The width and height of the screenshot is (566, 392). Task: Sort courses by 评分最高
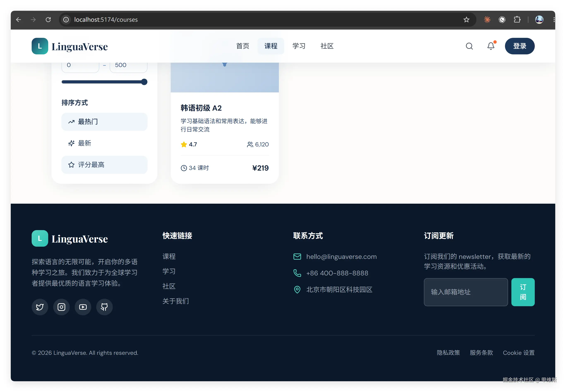(104, 165)
